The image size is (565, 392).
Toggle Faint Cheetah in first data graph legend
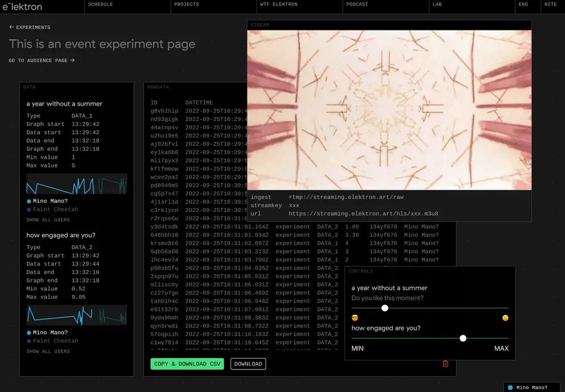(x=55, y=210)
